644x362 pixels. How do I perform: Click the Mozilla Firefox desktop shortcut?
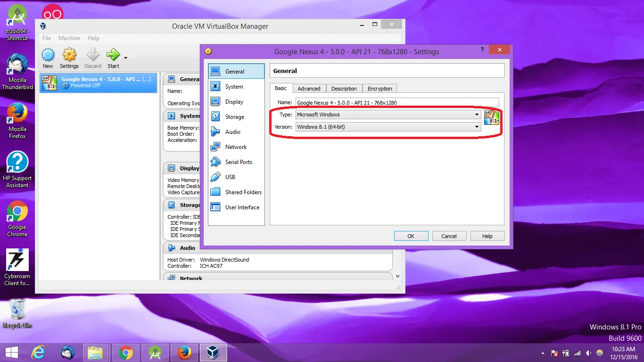point(17,121)
